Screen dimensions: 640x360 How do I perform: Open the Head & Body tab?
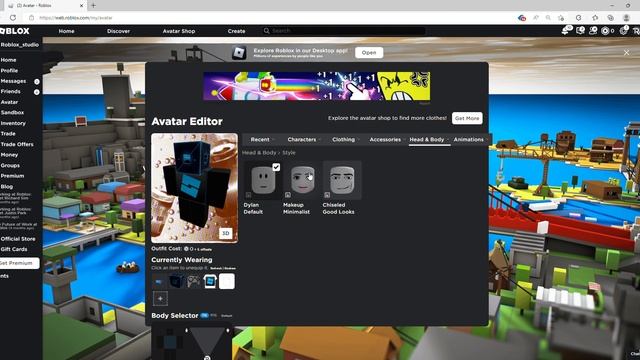pyautogui.click(x=429, y=140)
